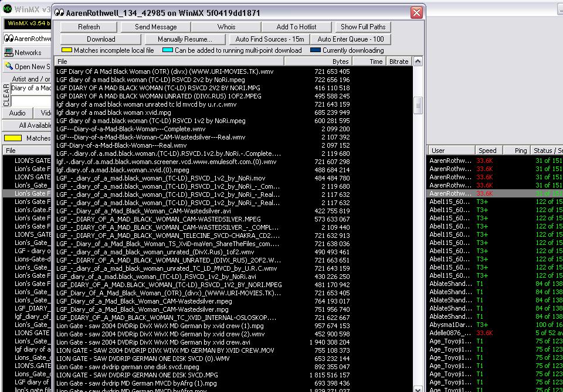563x392 pixels.
Task: Click the CLEAR button in search panel
Action: point(6,95)
